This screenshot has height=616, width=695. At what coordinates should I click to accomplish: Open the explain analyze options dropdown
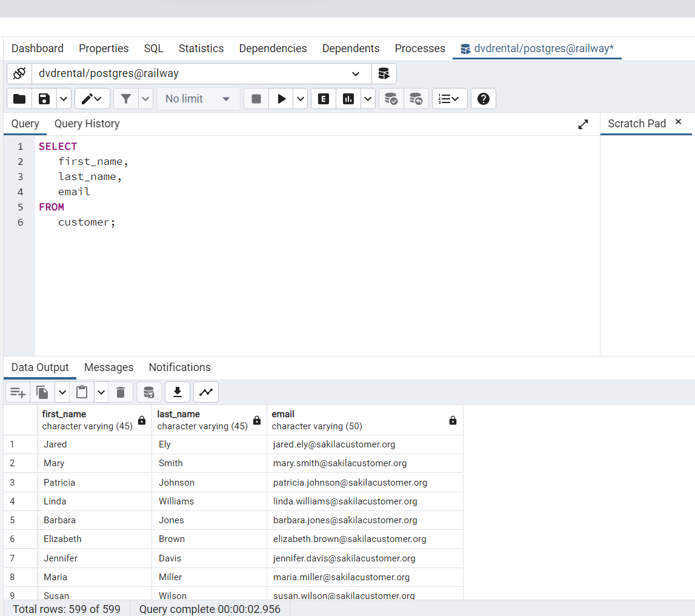pos(368,98)
